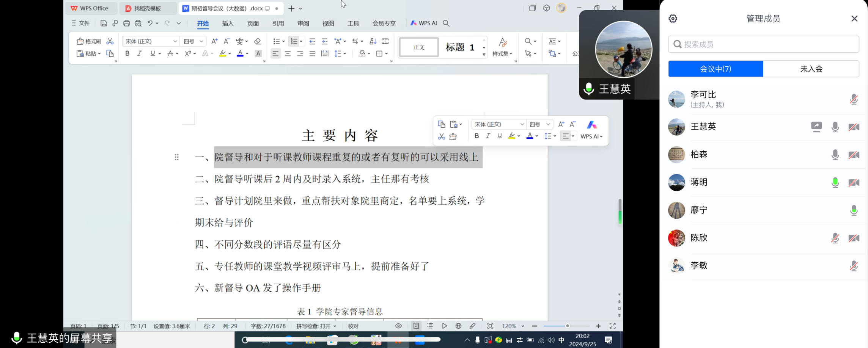The height and width of the screenshot is (348, 868).
Task: Expand the 120% zoom level dropdown
Action: tap(523, 326)
